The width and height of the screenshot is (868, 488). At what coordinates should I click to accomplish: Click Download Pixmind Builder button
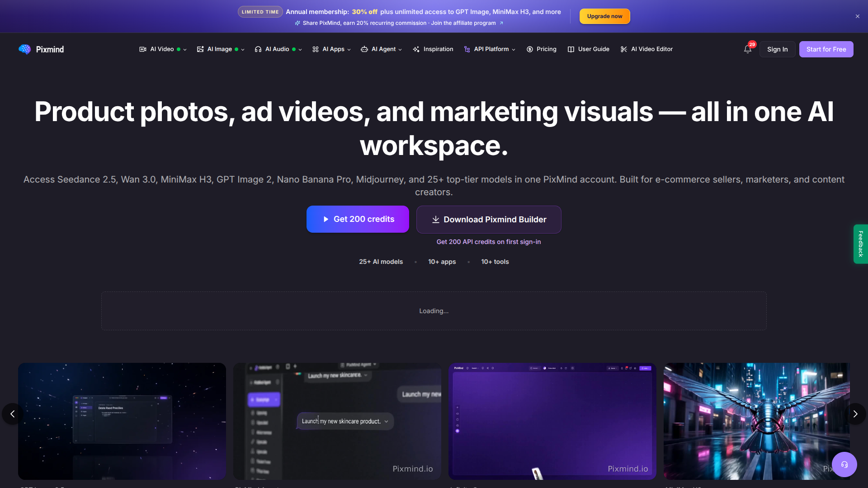pos(489,220)
